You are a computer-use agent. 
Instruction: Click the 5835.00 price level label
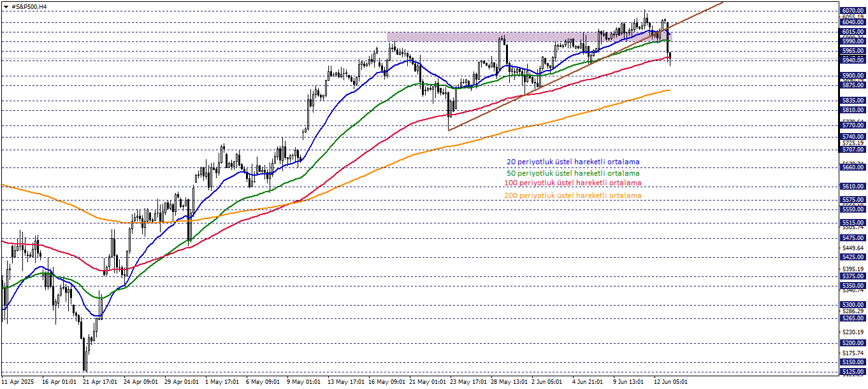[x=853, y=100]
